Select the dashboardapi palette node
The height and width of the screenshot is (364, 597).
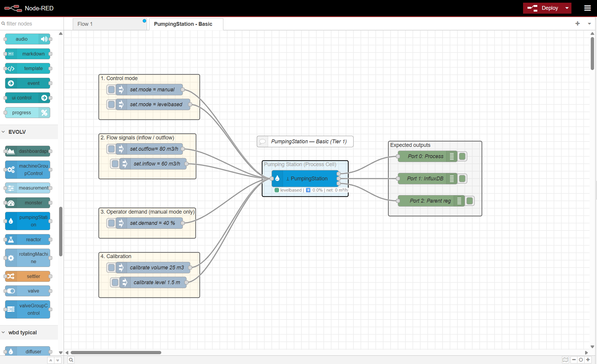[x=28, y=151]
